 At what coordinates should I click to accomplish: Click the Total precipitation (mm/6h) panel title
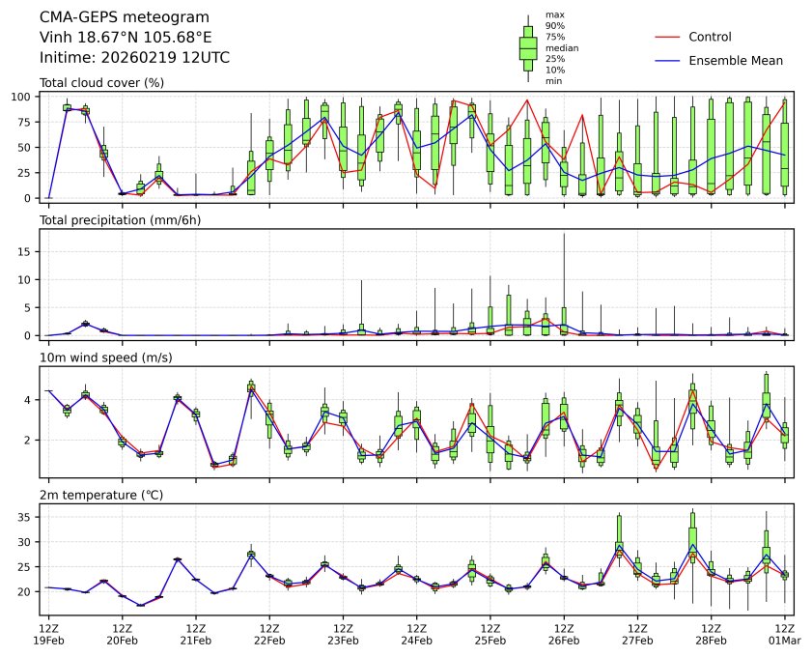[120, 220]
